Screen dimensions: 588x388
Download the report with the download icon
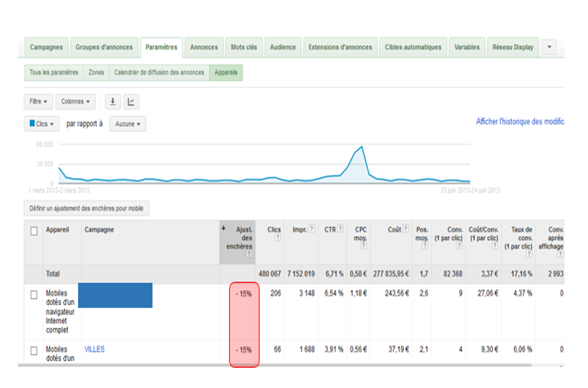[113, 101]
